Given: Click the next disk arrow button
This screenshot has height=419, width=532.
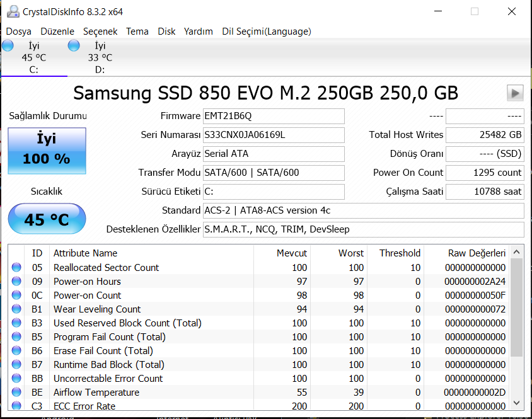Looking at the screenshot, I should click(515, 93).
